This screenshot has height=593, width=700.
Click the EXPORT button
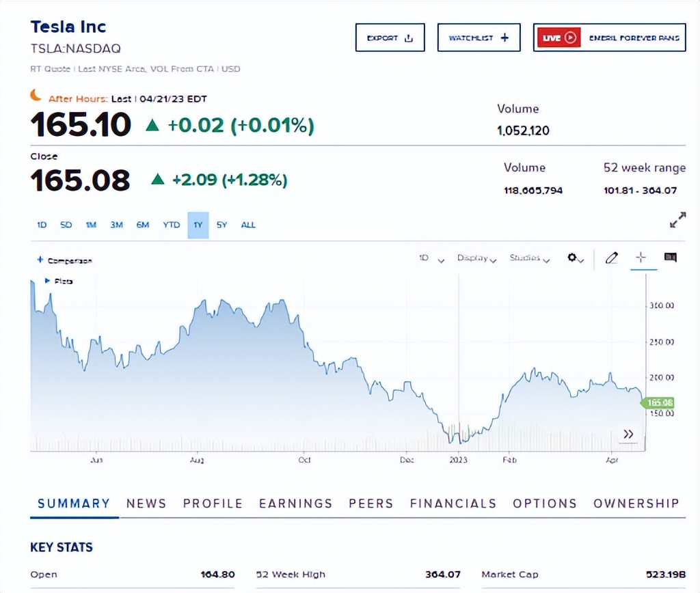point(390,38)
